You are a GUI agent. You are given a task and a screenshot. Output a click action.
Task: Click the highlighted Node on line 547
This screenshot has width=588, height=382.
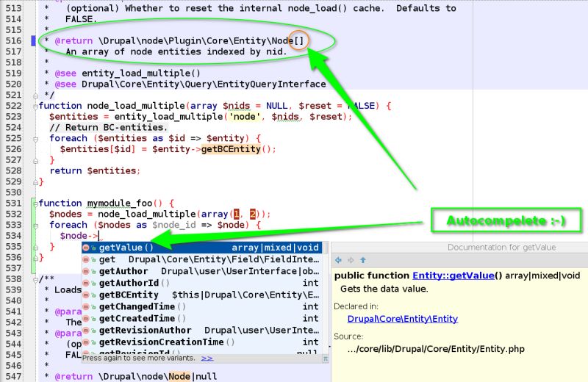(179, 376)
